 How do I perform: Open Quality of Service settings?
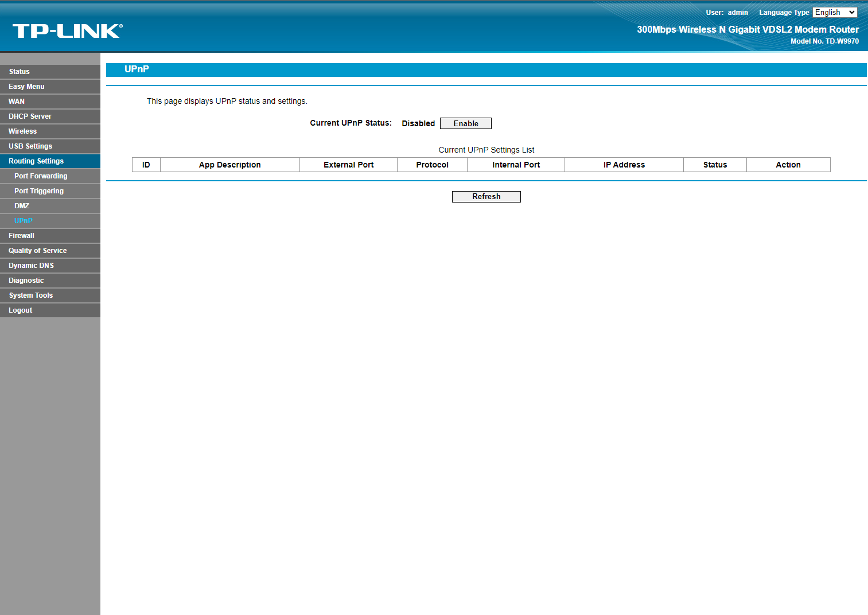(x=37, y=250)
